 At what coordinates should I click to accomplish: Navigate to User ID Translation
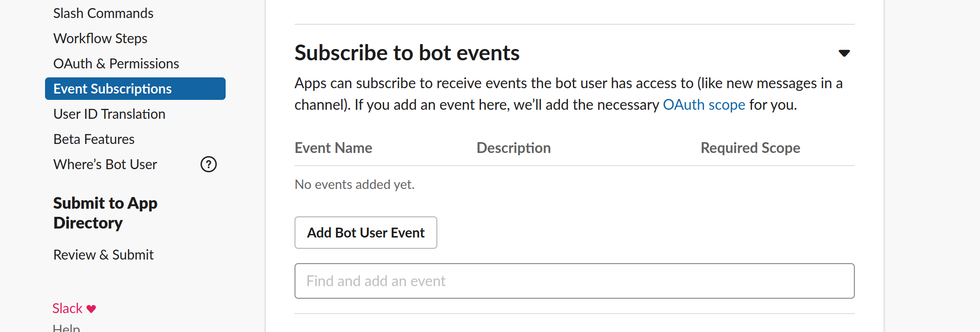[109, 114]
